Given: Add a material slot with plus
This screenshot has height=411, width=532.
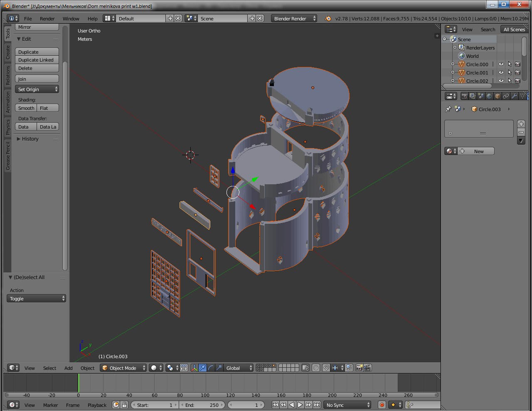Looking at the screenshot, I should point(521,124).
